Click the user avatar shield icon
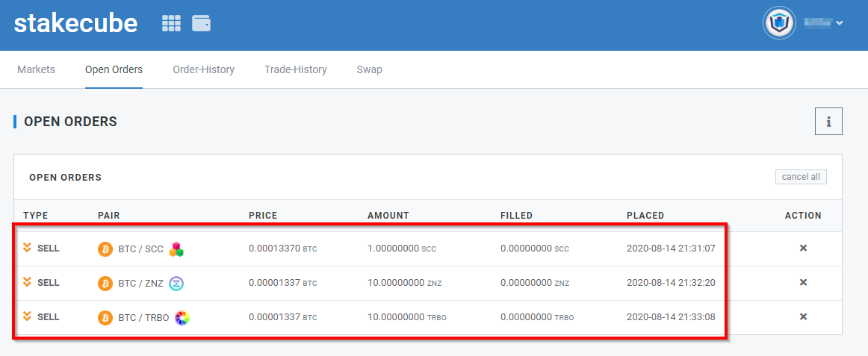868x356 pixels. (x=779, y=23)
